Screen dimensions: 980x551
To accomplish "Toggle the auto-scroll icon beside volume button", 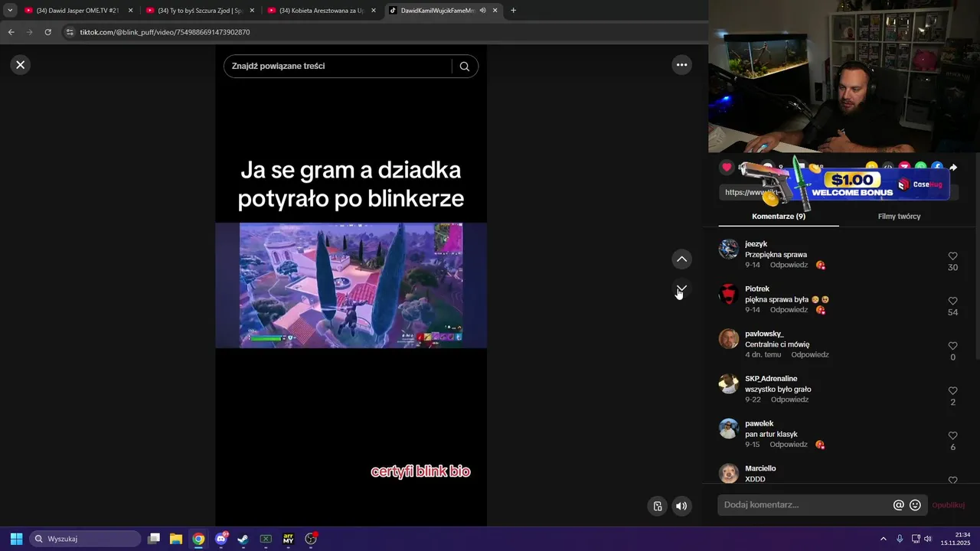I will pos(658,506).
